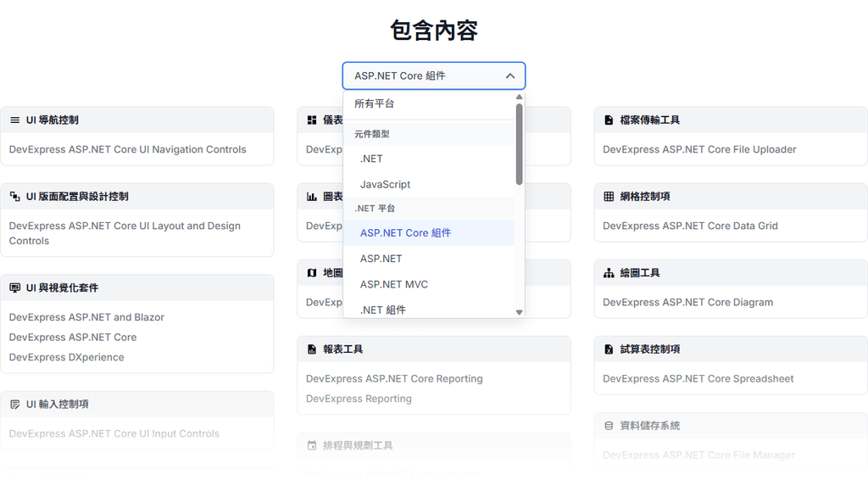Screen dimensions: 868x480
Task: Open DevExpress ASP.NET Core Data Grid
Action: tap(690, 226)
